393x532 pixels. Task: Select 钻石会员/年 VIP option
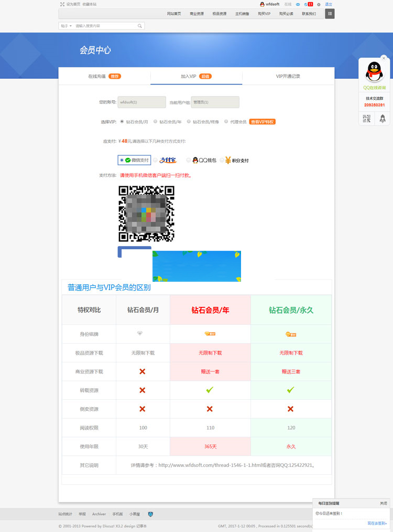[x=155, y=122]
